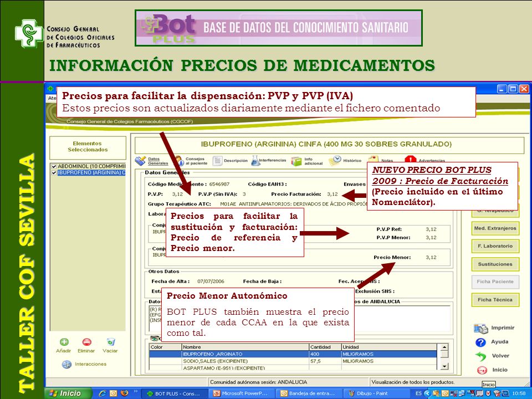Viewport: 532px width, 399px height.
Task: Click the Precio Facturación value 3,12
Action: tap(332, 194)
